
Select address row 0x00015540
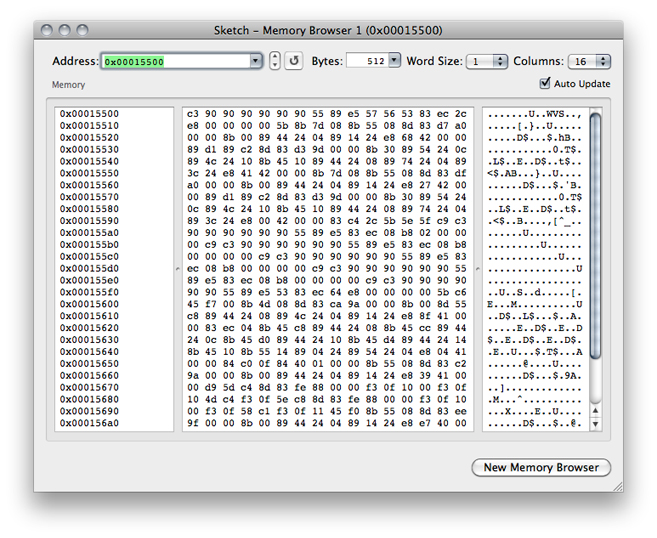89,162
